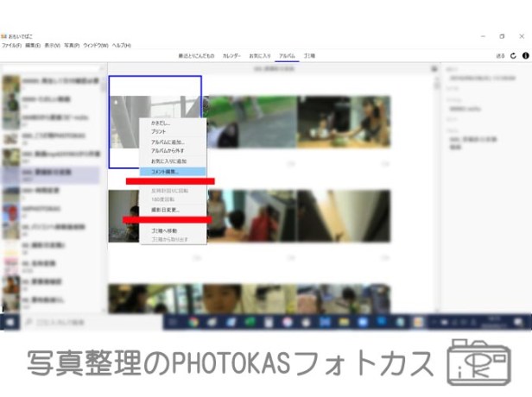Choose プリント in context menu
Screen dimensions: 532x397
point(173,131)
